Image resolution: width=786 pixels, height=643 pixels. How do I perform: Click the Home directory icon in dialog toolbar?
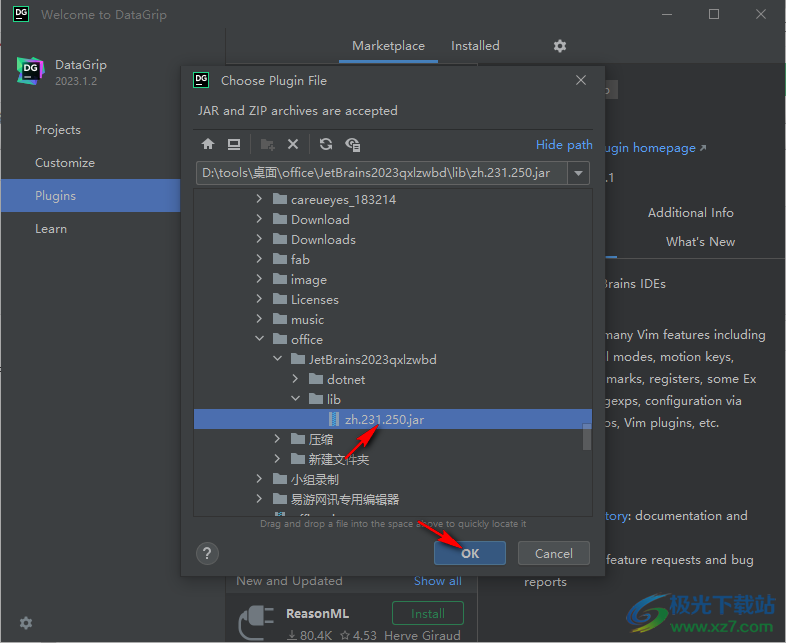point(208,145)
